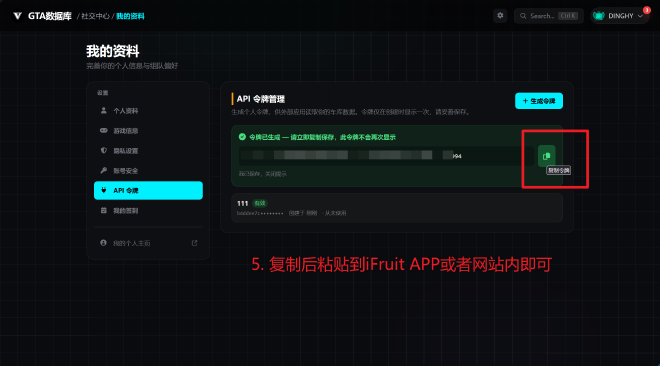The height and width of the screenshot is (366, 660).
Task: Click 社交中心 in the breadcrumb
Action: [x=95, y=16]
